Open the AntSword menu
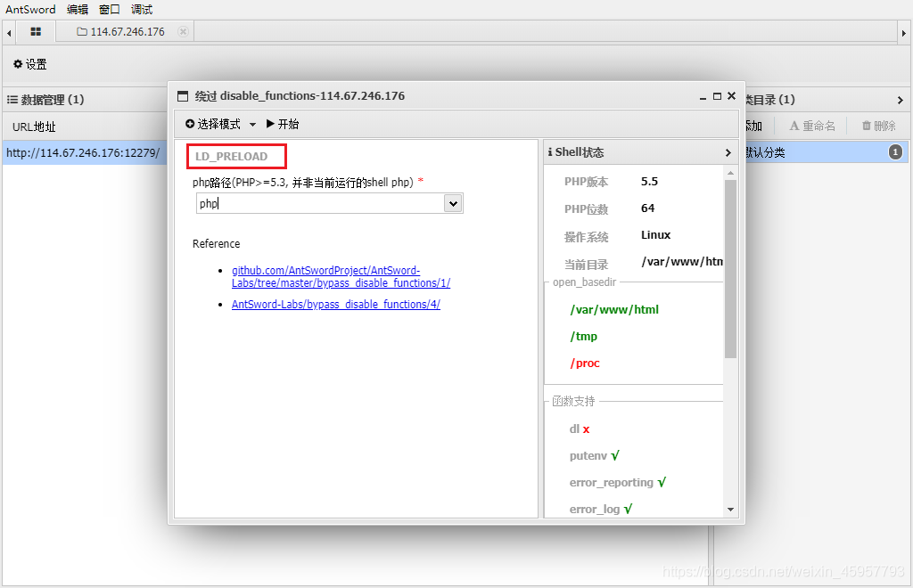This screenshot has height=588, width=913. (30, 9)
